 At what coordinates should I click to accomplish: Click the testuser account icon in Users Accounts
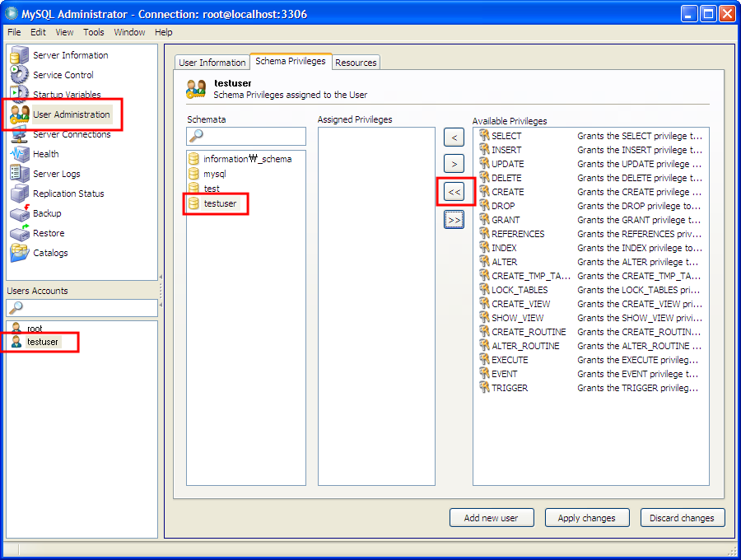(x=16, y=341)
